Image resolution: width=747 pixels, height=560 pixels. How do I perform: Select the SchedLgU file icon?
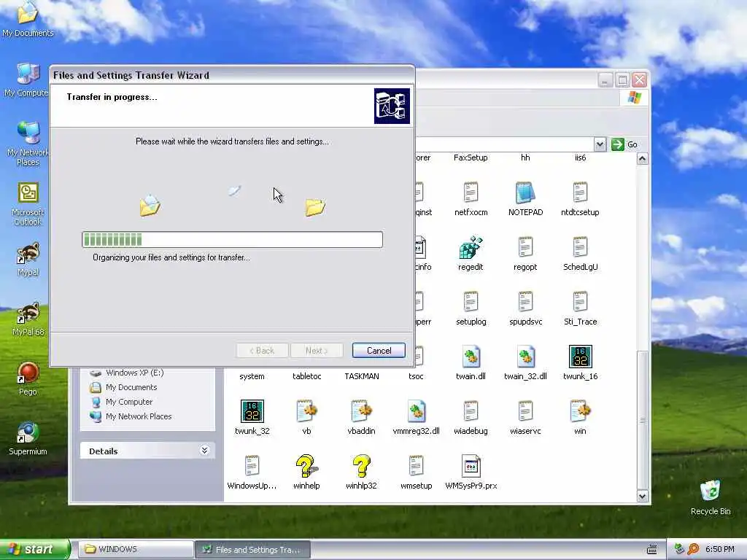[580, 248]
